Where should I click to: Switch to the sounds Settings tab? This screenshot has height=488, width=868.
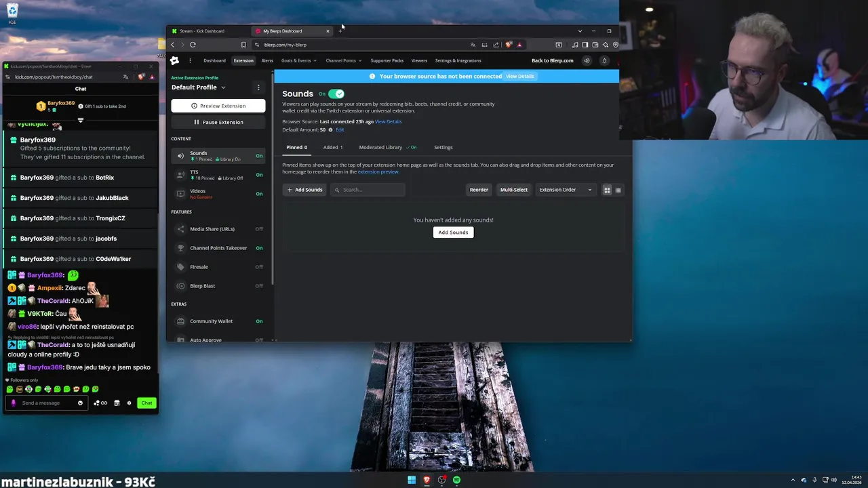[443, 147]
